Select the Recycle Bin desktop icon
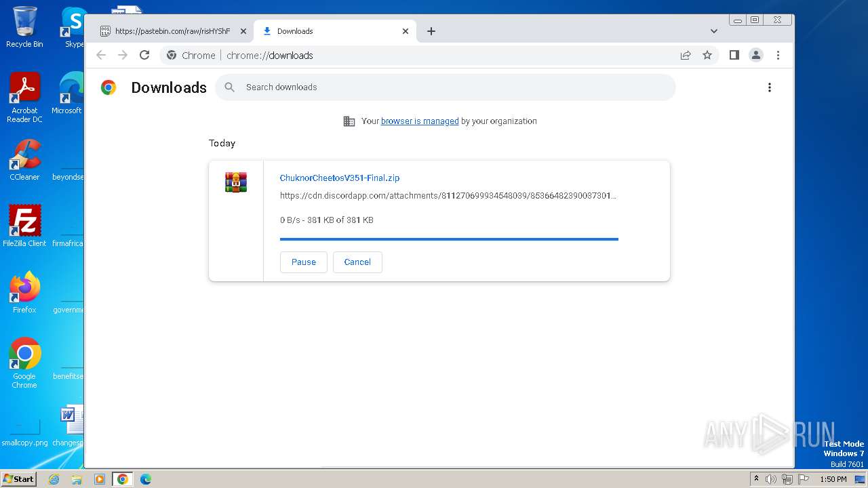This screenshot has width=868, height=488. [24, 27]
